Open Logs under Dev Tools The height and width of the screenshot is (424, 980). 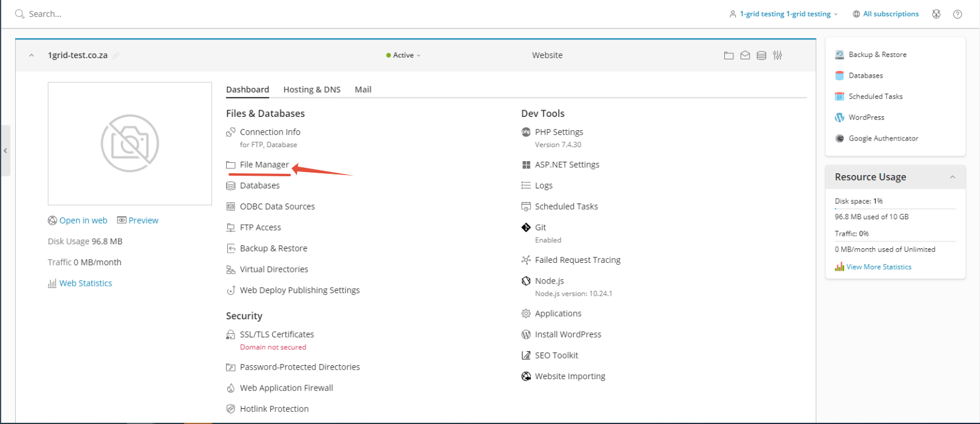tap(544, 185)
